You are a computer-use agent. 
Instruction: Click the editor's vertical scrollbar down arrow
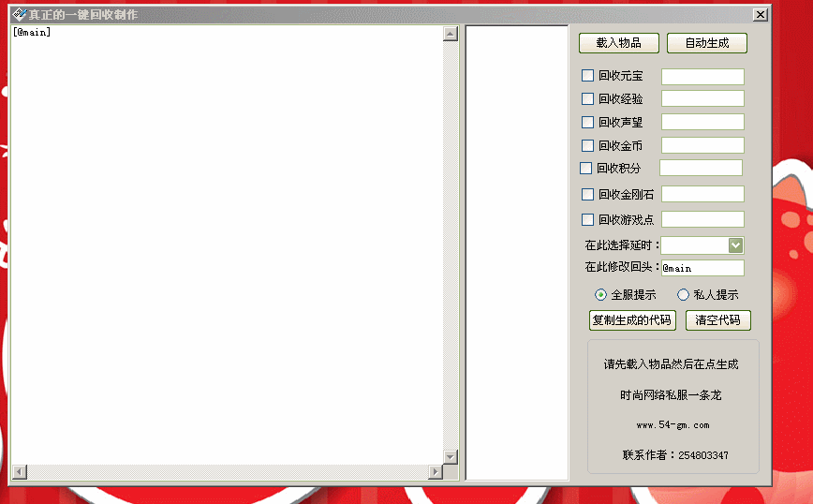coord(450,456)
